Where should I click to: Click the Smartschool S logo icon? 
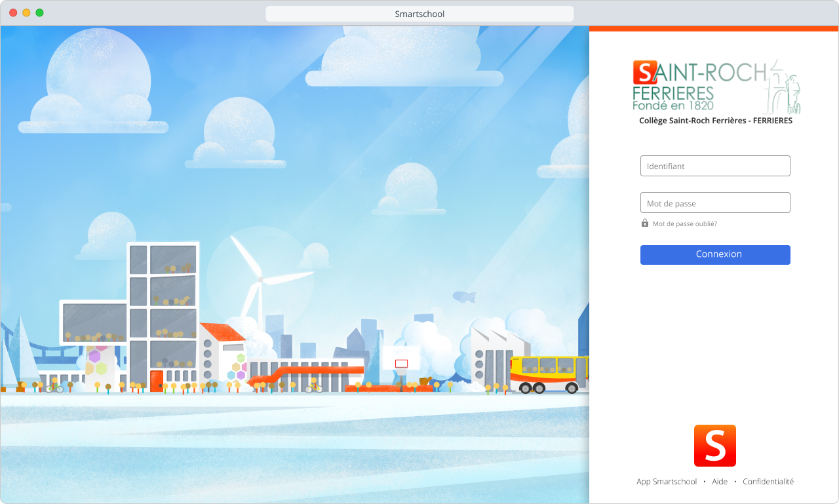[x=714, y=446]
